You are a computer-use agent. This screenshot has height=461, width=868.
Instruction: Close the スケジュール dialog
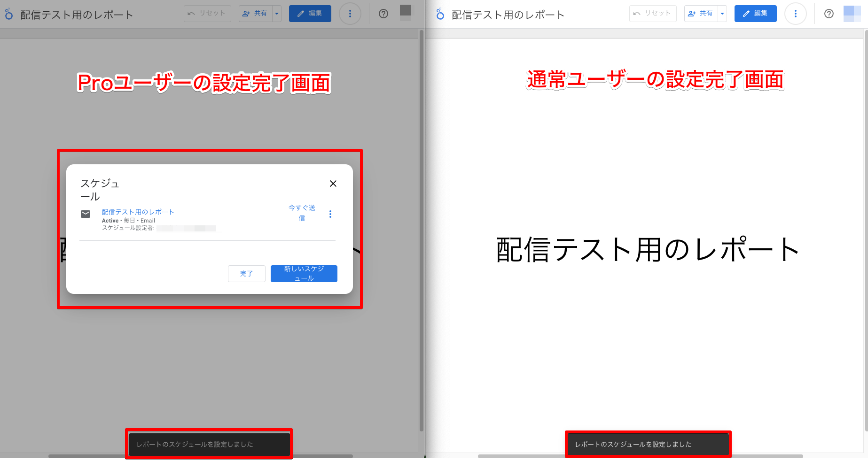point(333,184)
